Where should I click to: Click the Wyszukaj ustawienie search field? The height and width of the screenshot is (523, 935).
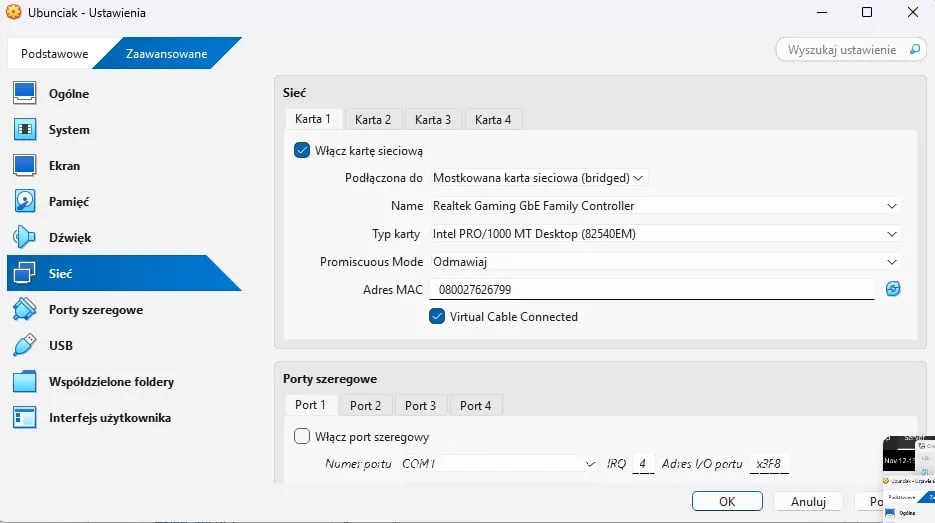(851, 49)
